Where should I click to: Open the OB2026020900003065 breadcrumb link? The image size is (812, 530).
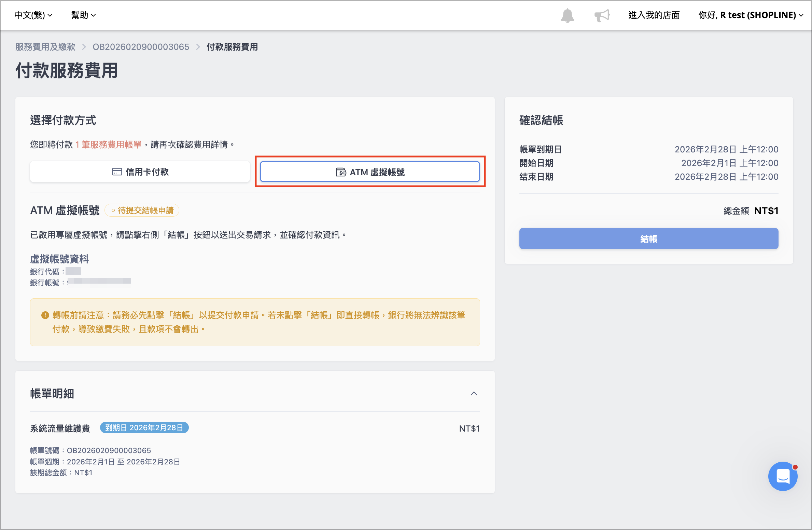pos(141,47)
